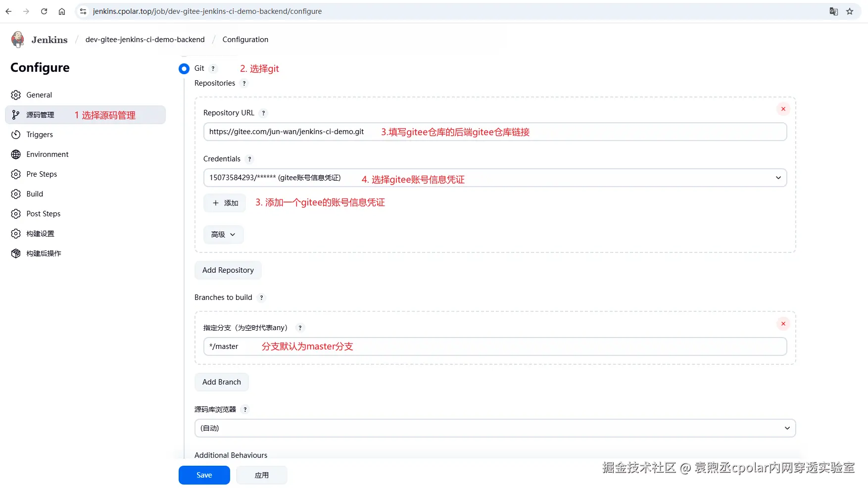868x488 pixels.
Task: Open help for Credentials
Action: click(249, 159)
